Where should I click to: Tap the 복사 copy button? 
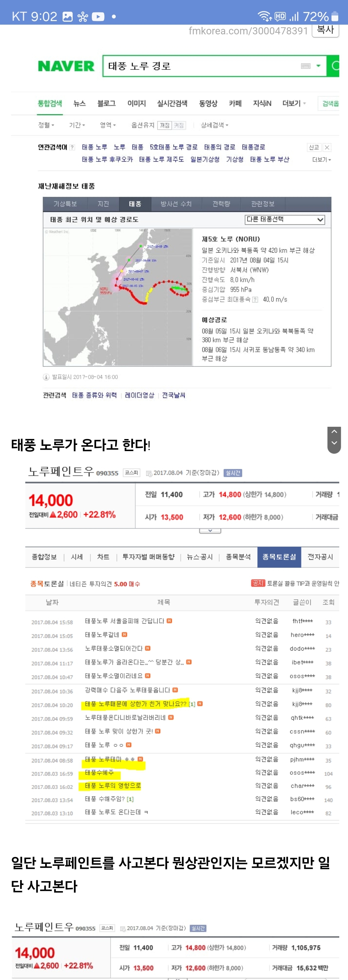click(326, 30)
